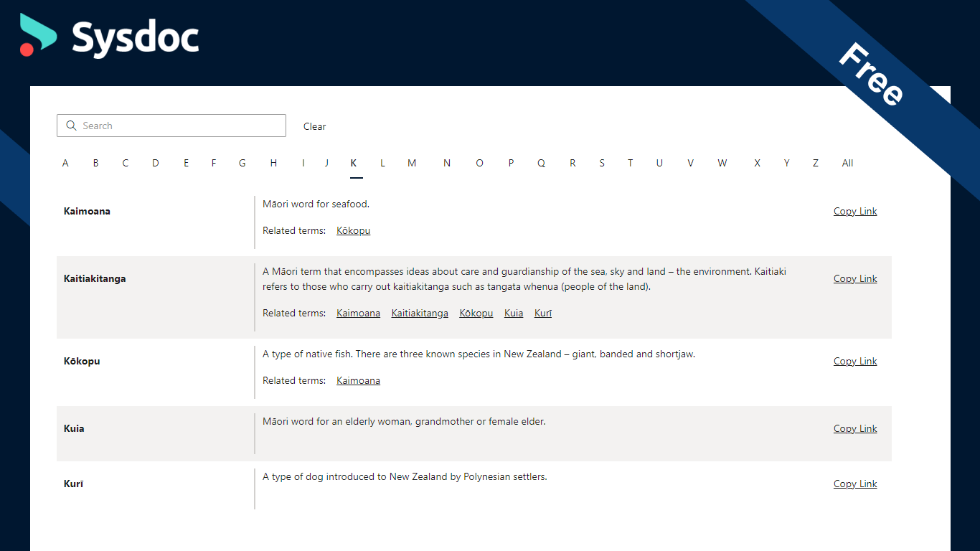Click the search magnifier icon
The image size is (980, 551).
(71, 125)
